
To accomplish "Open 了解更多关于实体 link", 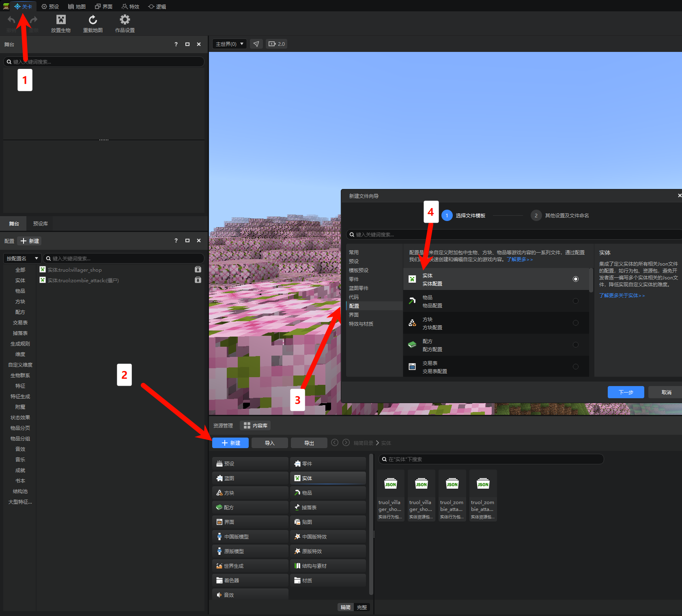I will pos(622,295).
